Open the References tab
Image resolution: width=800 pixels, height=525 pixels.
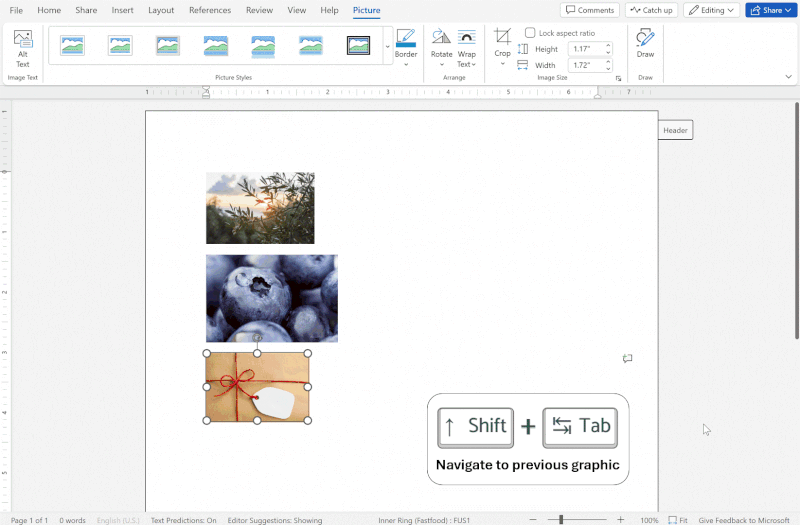(x=210, y=10)
